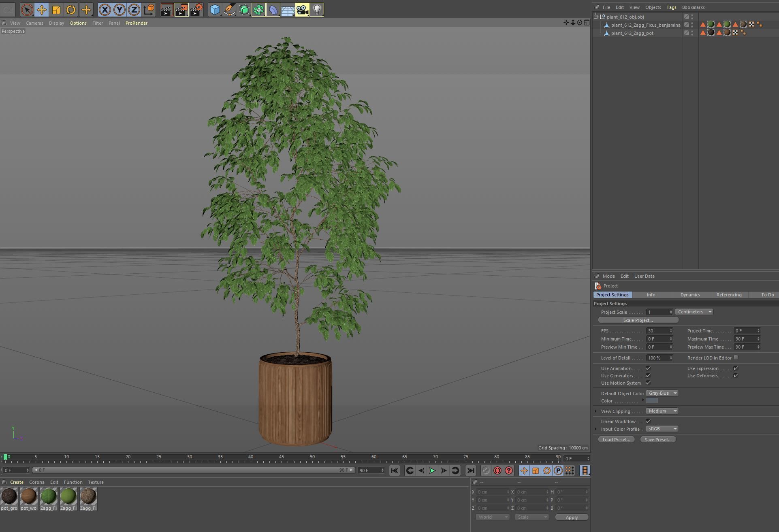Image resolution: width=779 pixels, height=532 pixels.
Task: Select the Rotate tool
Action: click(71, 10)
